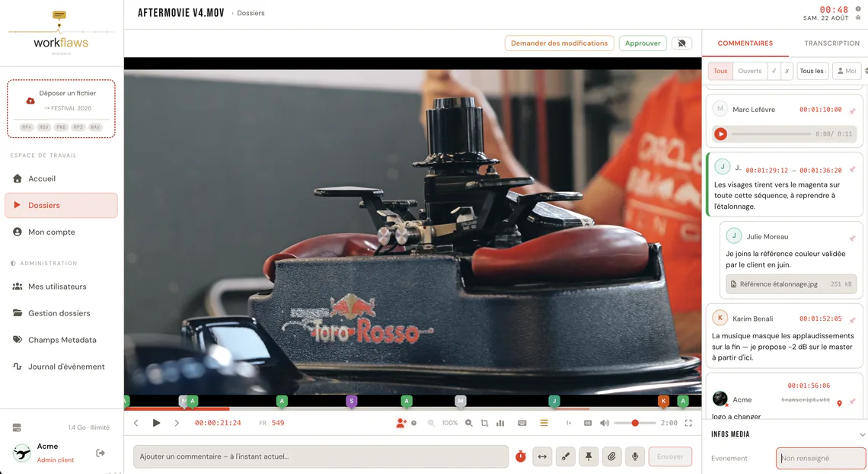The height and width of the screenshot is (474, 868).
Task: Click the purple S timeline marker
Action: (351, 402)
